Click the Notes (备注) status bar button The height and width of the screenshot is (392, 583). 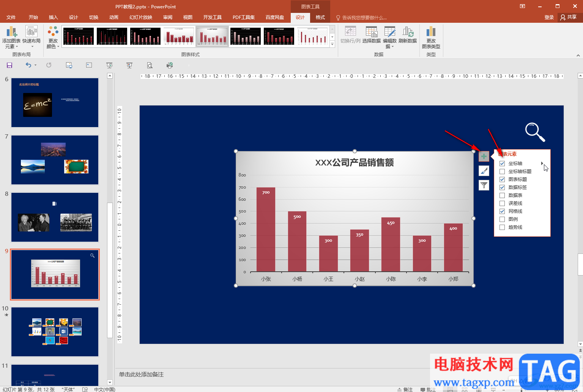point(405,389)
